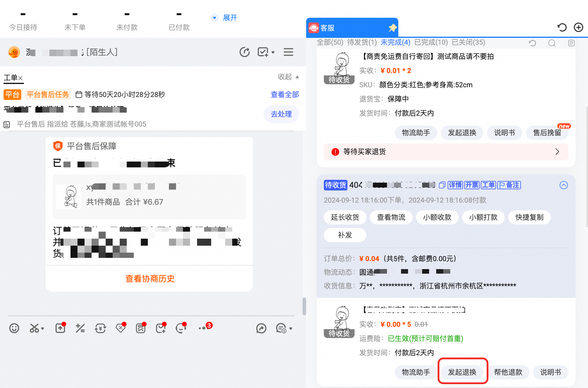Image resolution: width=588 pixels, height=388 pixels.
Task: Click 小额收款 button
Action: click(437, 217)
